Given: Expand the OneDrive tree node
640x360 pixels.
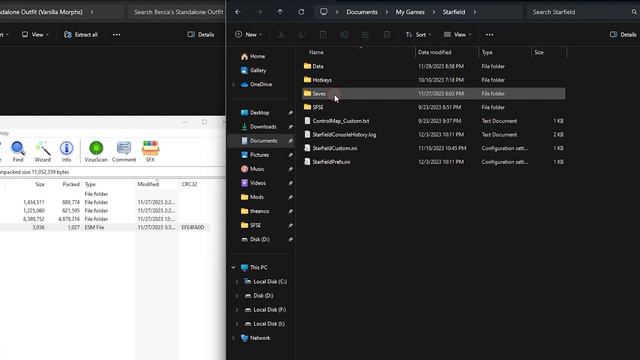Looking at the screenshot, I should click(234, 84).
